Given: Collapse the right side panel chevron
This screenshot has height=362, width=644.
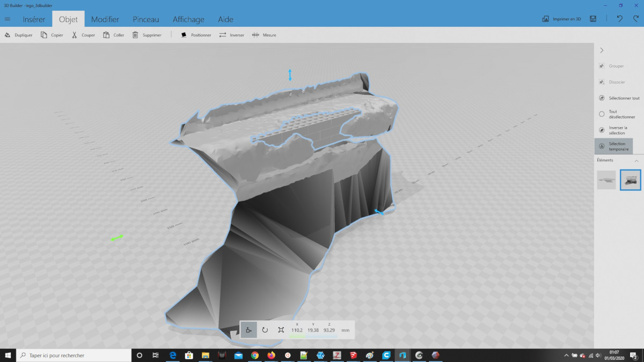Looking at the screenshot, I should pyautogui.click(x=602, y=50).
